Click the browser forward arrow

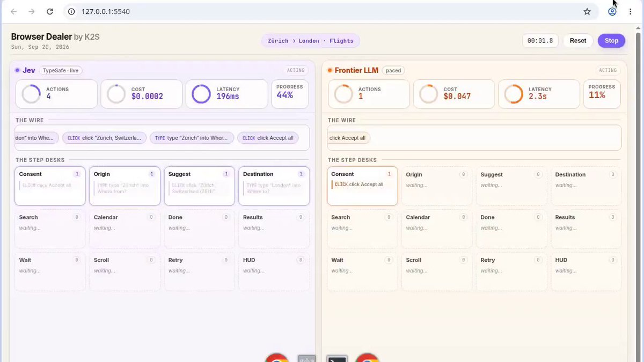(x=32, y=11)
